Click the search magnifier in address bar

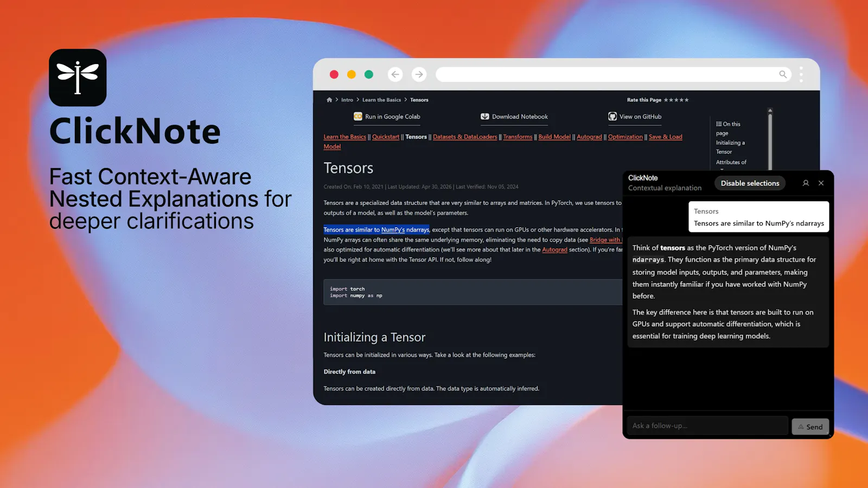783,74
